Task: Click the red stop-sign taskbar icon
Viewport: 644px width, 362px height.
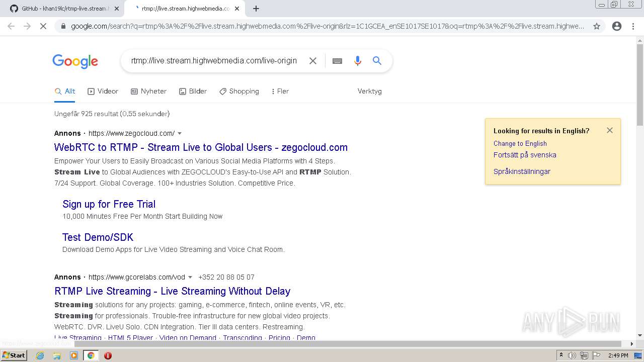Action: 108,355
